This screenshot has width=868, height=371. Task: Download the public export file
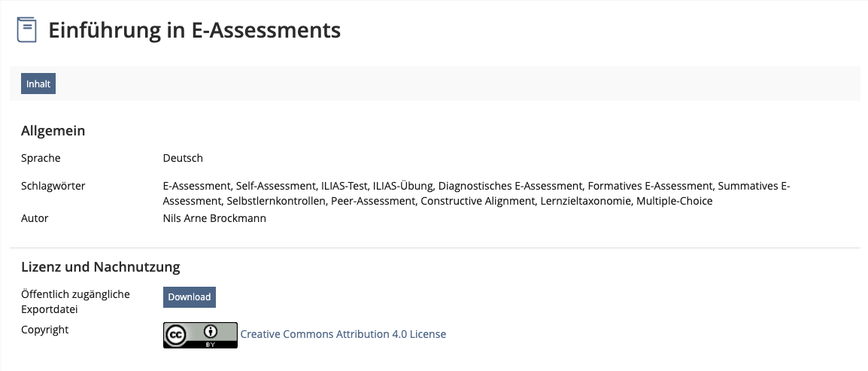(190, 296)
